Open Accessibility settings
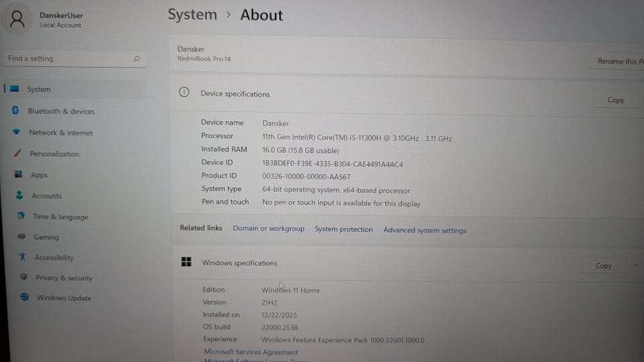Screen dimensions: 644x362 pyautogui.click(x=54, y=257)
